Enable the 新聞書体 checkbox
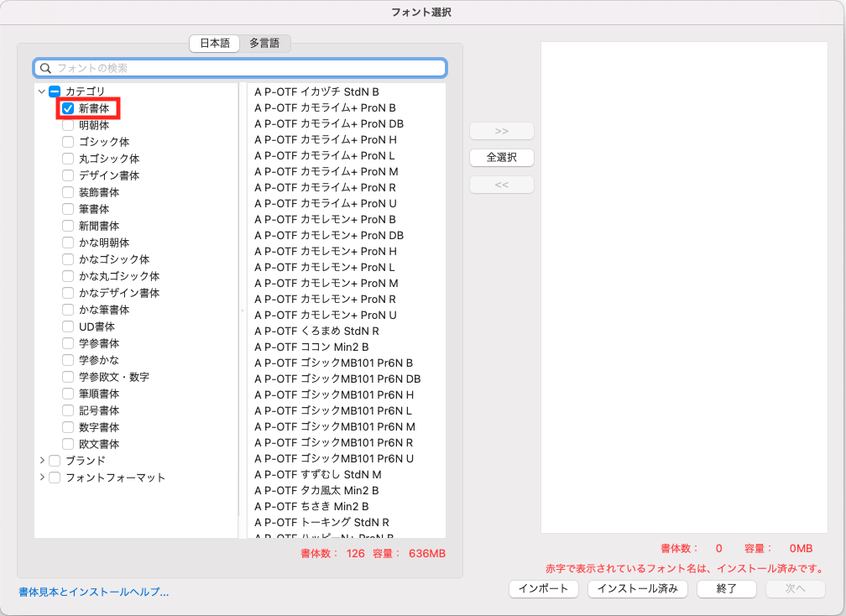Image resolution: width=846 pixels, height=616 pixels. (x=68, y=226)
